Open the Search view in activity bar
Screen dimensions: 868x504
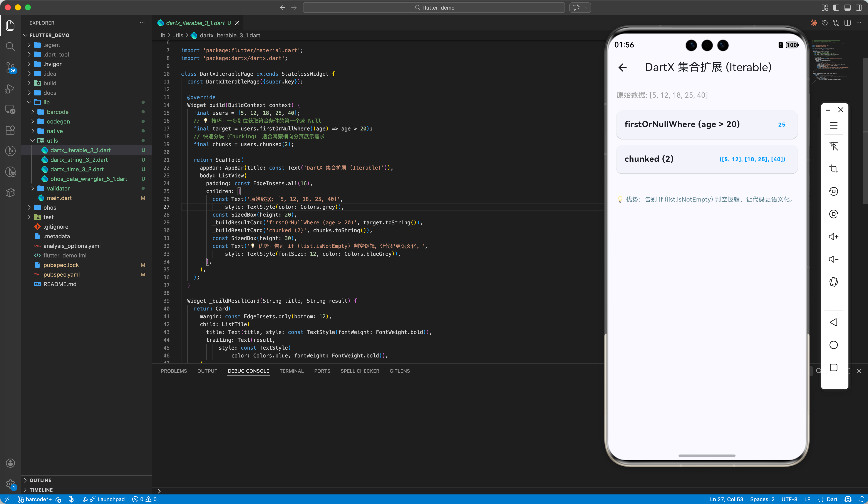pyautogui.click(x=10, y=46)
